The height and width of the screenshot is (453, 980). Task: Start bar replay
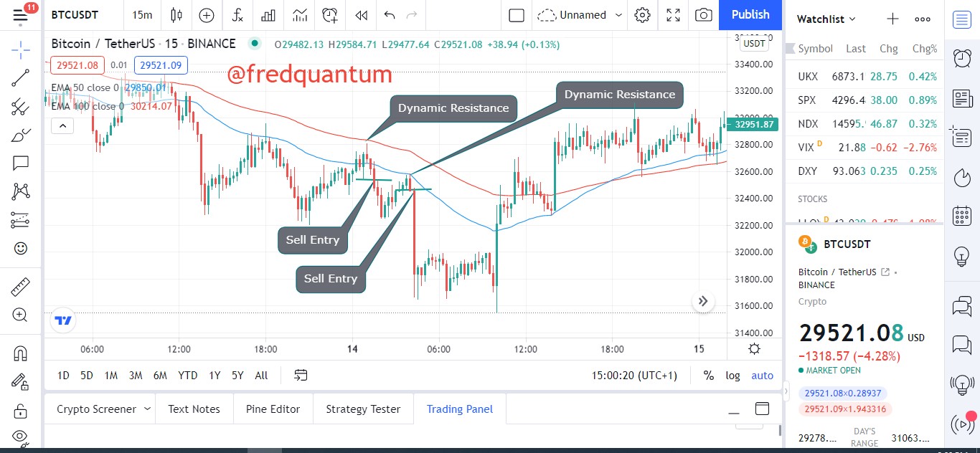(x=362, y=15)
